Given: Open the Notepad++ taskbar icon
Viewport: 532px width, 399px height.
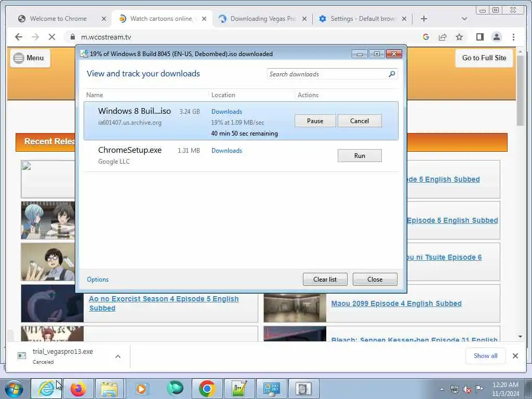Looking at the screenshot, I should (x=238, y=389).
